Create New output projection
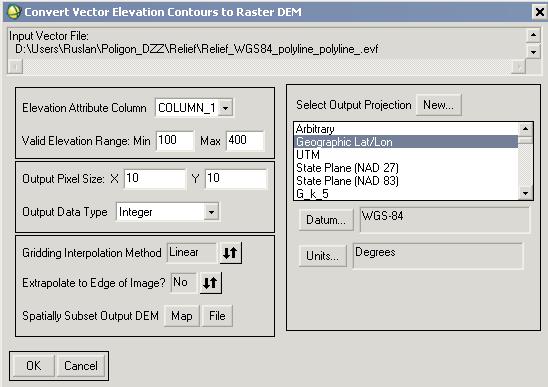The height and width of the screenshot is (387, 548). [439, 105]
